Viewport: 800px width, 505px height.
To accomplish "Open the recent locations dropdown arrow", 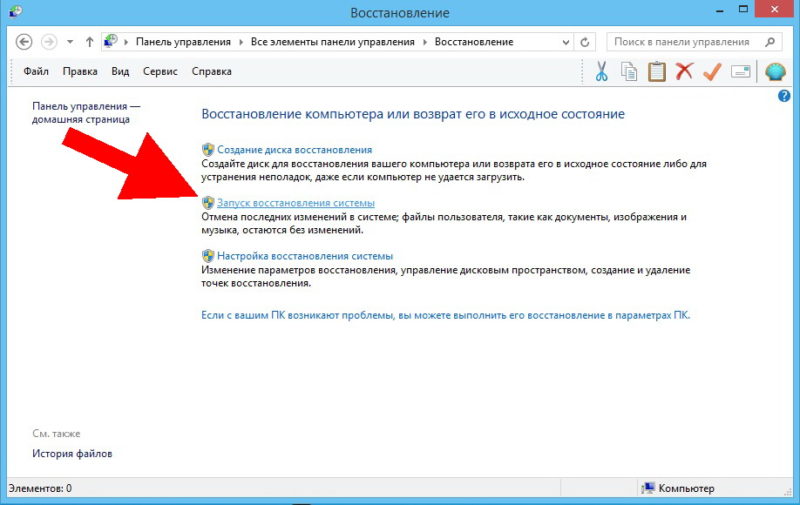I will (x=70, y=42).
